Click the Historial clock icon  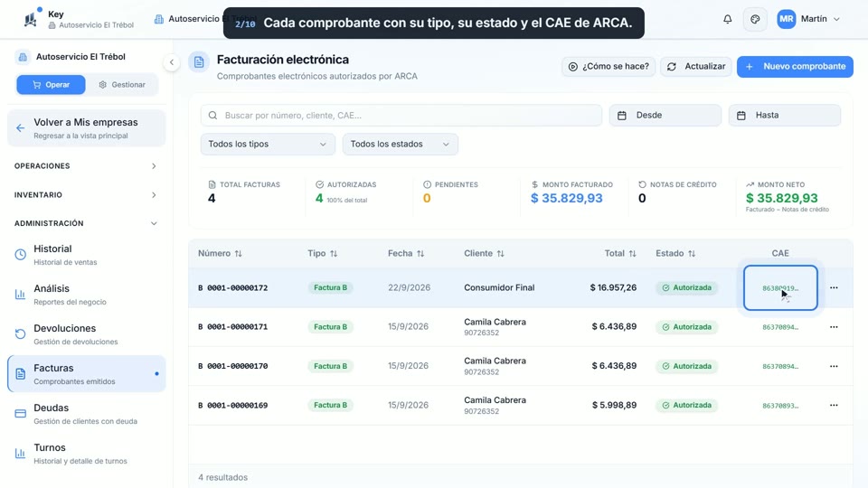point(21,255)
